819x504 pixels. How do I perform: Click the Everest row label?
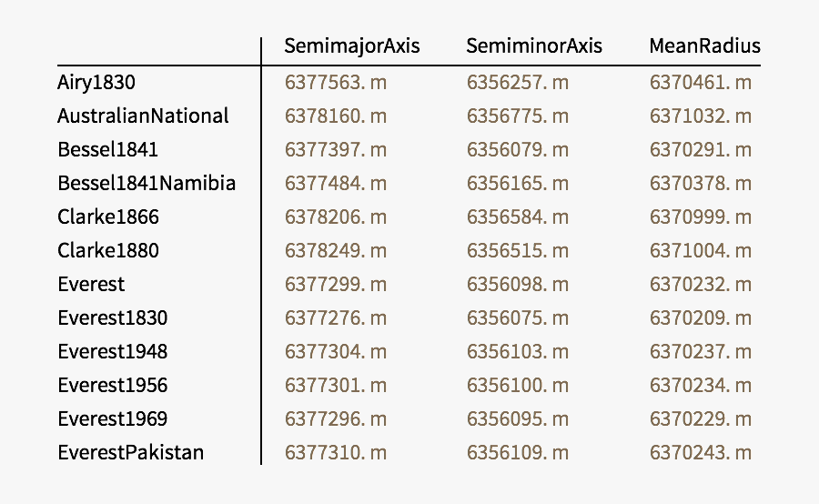point(91,284)
